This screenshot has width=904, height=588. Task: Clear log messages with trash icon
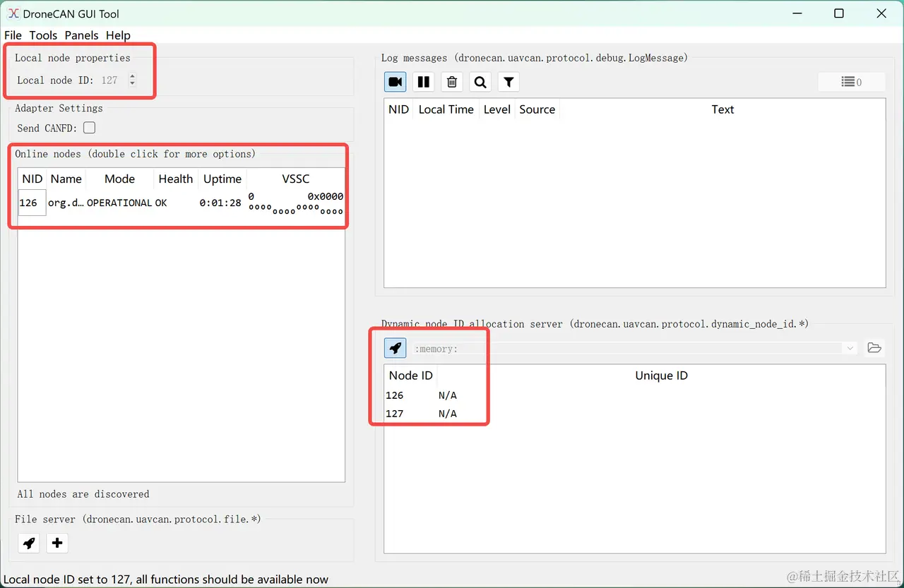452,82
